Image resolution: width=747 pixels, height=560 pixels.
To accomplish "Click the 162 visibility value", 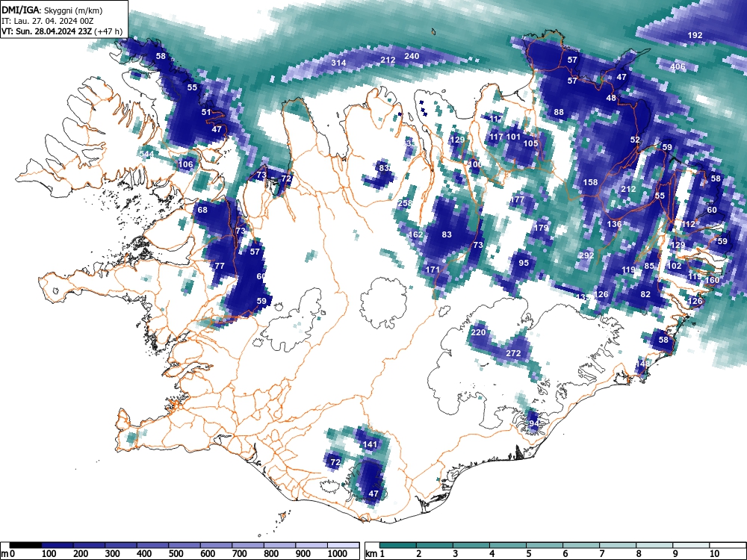I will point(416,234).
